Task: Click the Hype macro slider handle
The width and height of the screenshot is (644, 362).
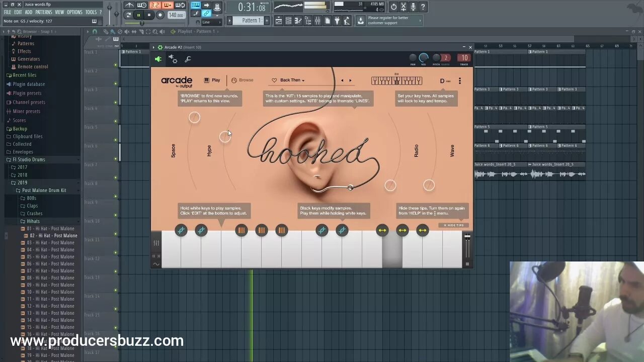Action: [225, 137]
